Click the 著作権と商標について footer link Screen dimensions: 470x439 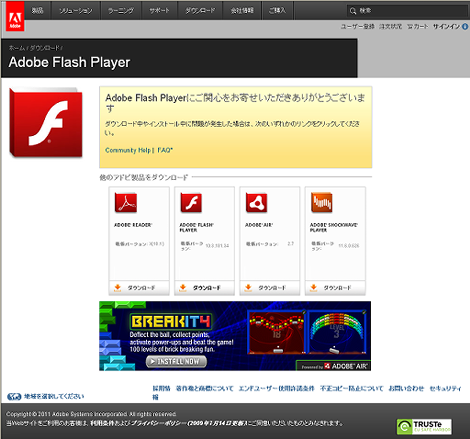(204, 388)
